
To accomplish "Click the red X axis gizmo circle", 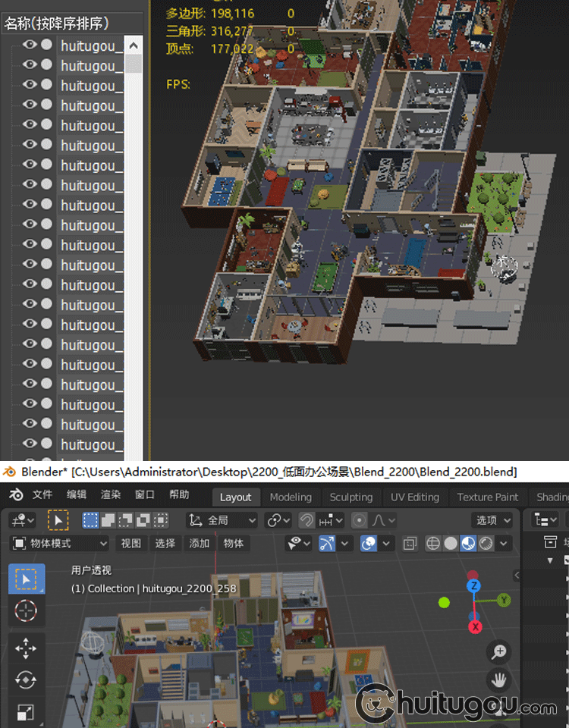I will coord(476,627).
